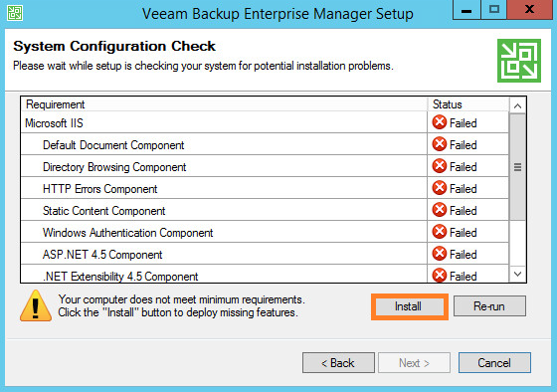Click the yellow warning triangle icon

click(36, 305)
